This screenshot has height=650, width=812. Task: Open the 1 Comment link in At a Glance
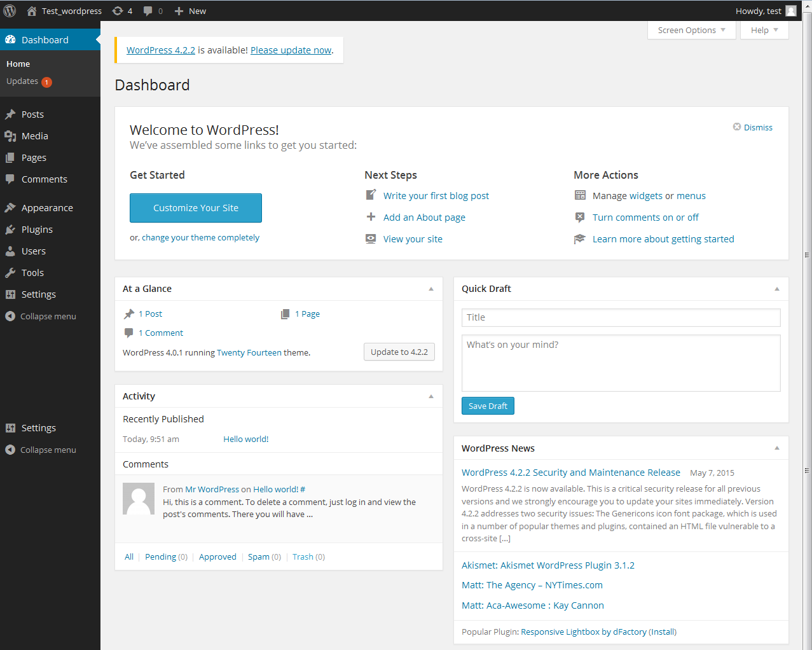[x=161, y=333]
